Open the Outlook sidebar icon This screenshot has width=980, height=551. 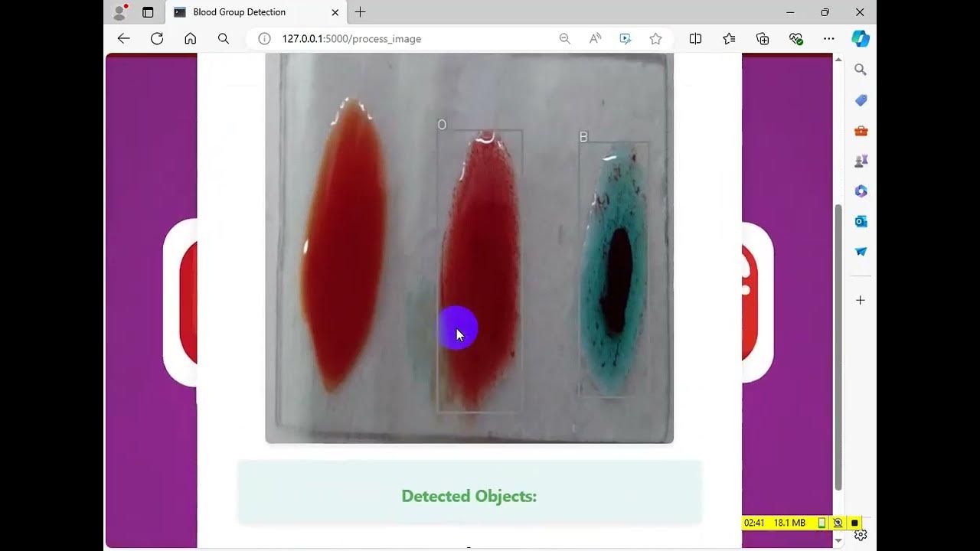tap(861, 221)
